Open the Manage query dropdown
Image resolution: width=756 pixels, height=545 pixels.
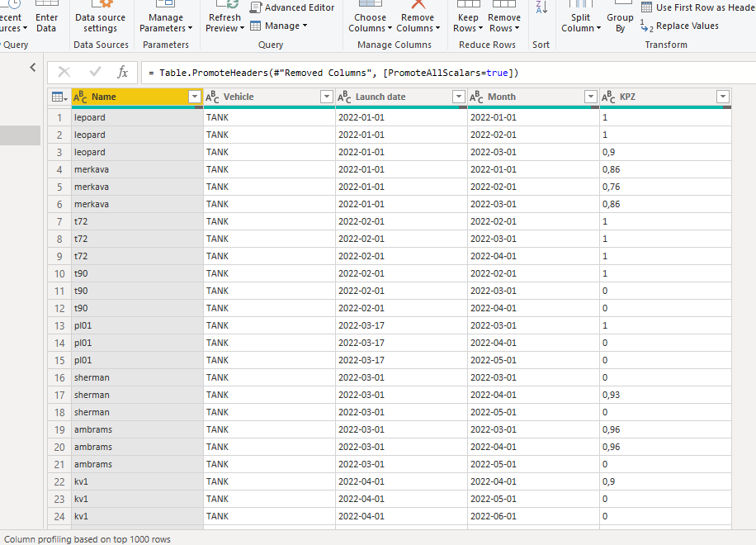[279, 26]
